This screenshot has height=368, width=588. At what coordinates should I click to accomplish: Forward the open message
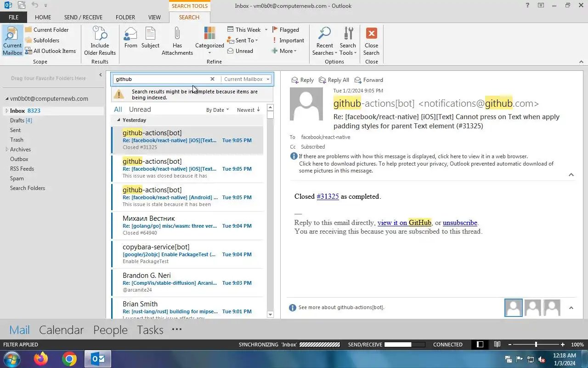coord(368,80)
